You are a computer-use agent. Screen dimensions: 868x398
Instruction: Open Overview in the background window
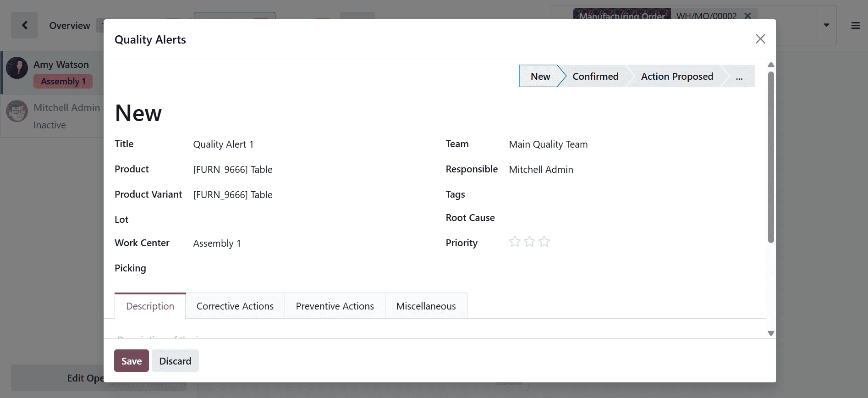pos(70,26)
